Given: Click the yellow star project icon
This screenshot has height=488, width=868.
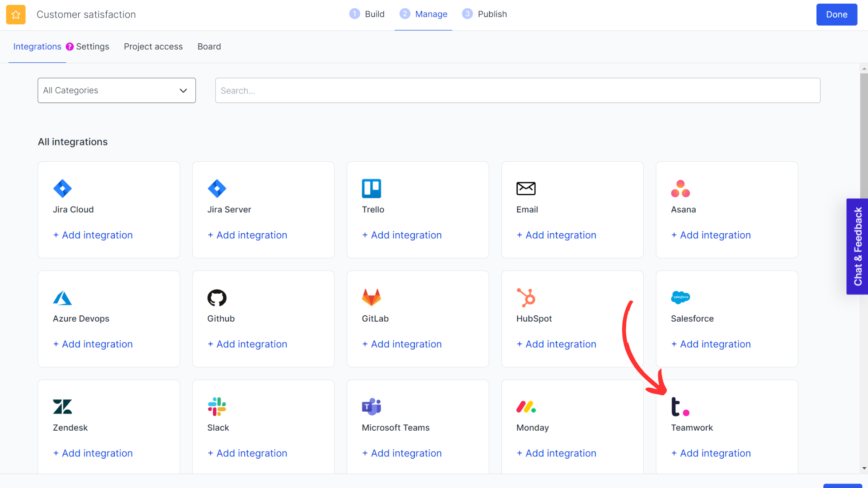Looking at the screenshot, I should [16, 14].
